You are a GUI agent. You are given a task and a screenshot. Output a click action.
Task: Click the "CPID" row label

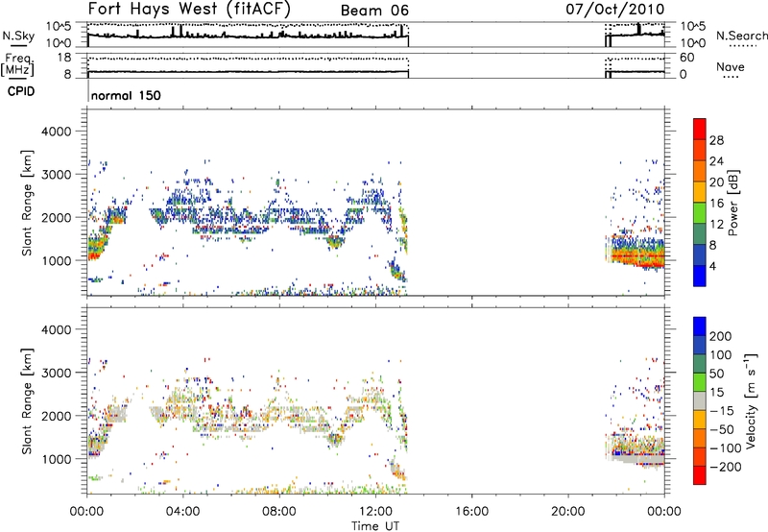click(x=21, y=91)
